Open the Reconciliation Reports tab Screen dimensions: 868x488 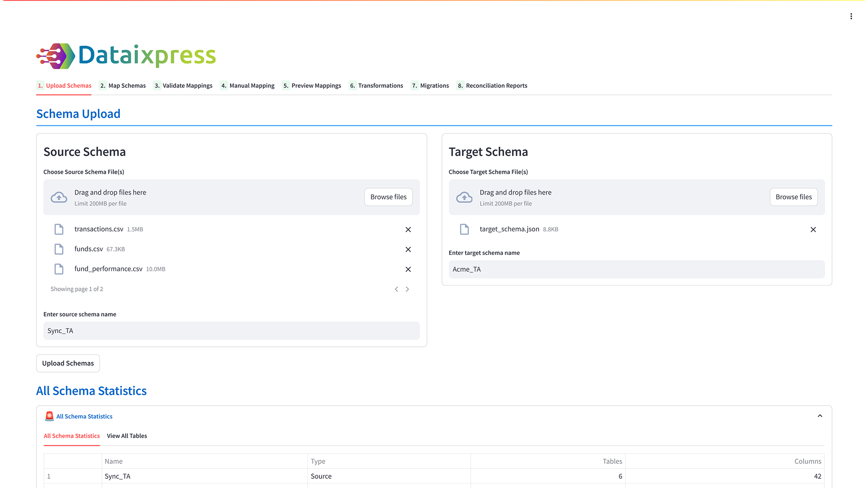pos(492,85)
